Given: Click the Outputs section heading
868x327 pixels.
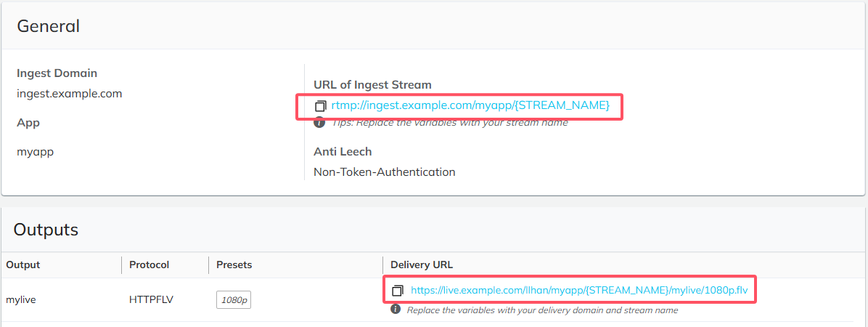Looking at the screenshot, I should (46, 230).
